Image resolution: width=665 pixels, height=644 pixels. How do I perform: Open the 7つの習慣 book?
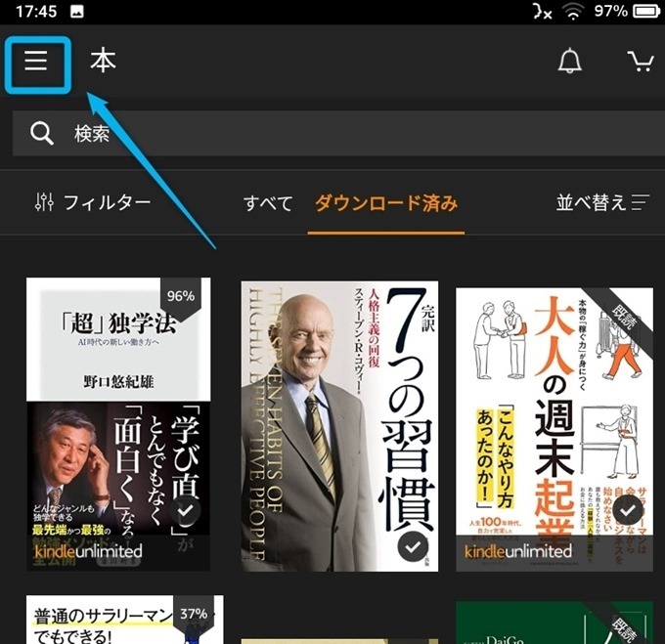(x=339, y=426)
